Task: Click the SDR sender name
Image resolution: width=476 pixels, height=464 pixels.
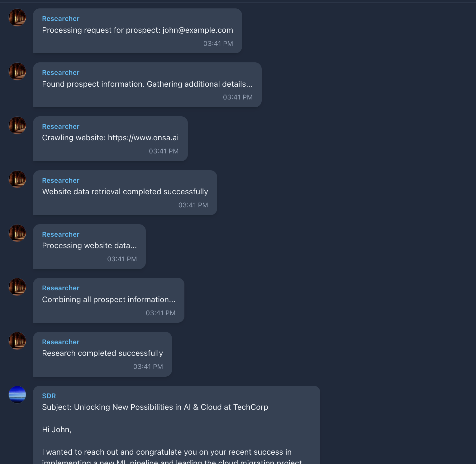Action: (49, 396)
